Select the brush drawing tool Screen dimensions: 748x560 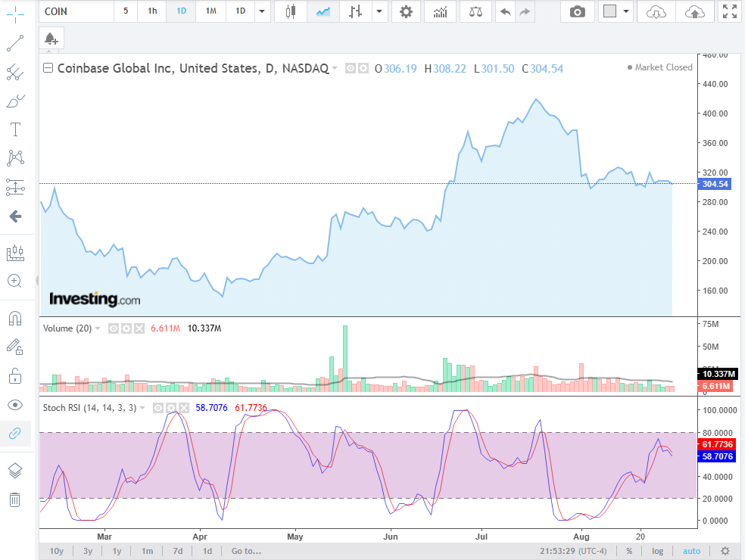click(x=15, y=101)
